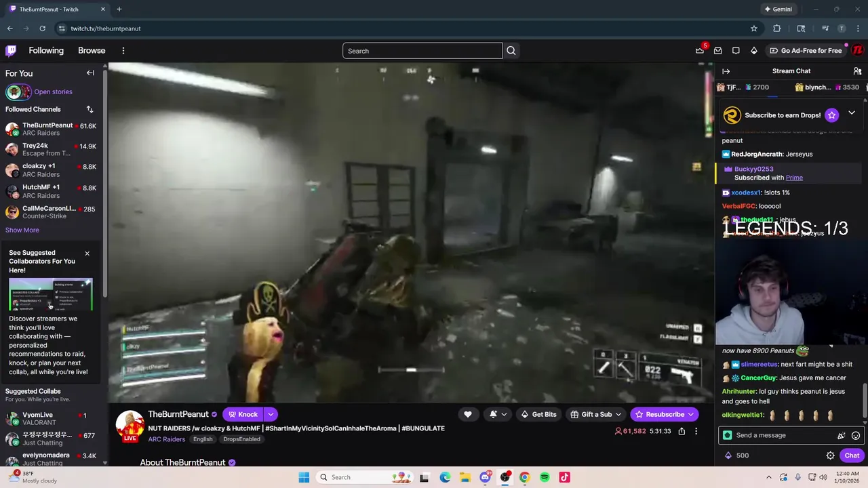Open the Prime link in chat
868x488 pixels.
(x=794, y=178)
